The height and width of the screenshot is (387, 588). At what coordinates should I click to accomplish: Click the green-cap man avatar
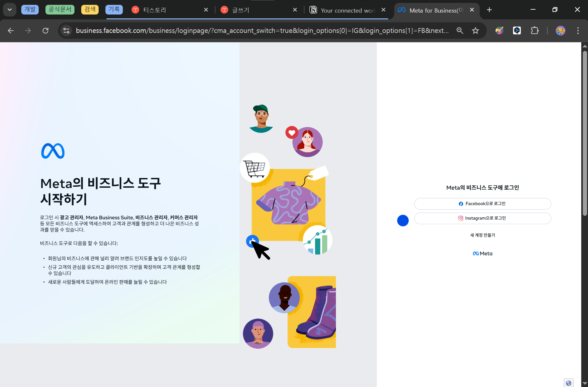click(261, 118)
